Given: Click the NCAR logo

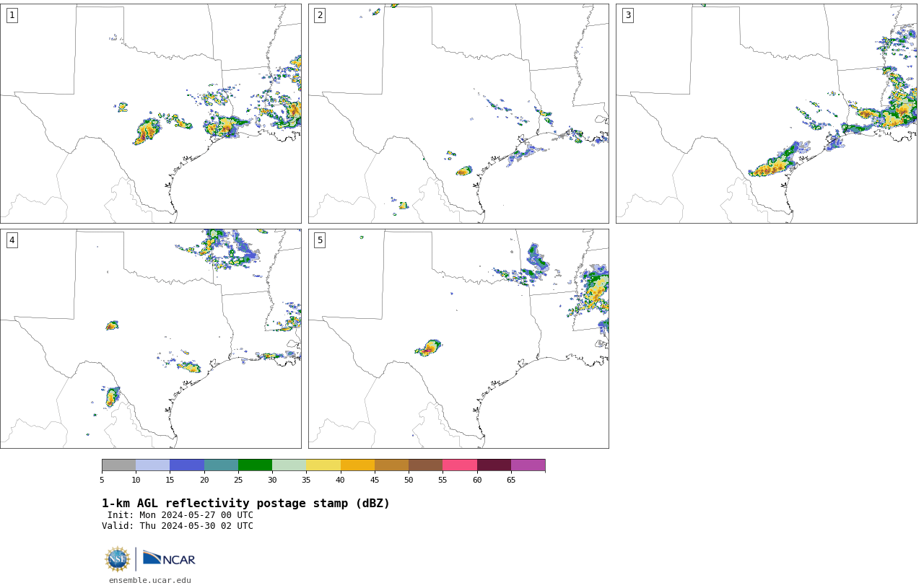Looking at the screenshot, I should [169, 558].
